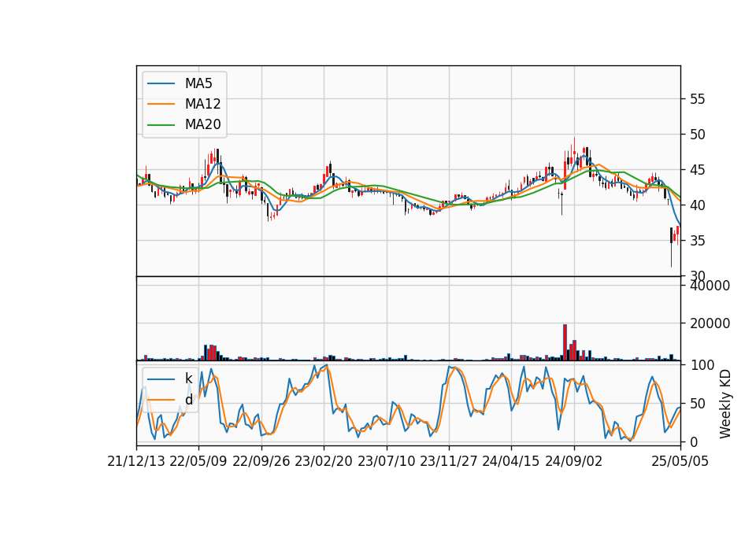Click the MA5 legend label
Image resolution: width=756 pixels, height=543 pixels.
click(x=198, y=83)
